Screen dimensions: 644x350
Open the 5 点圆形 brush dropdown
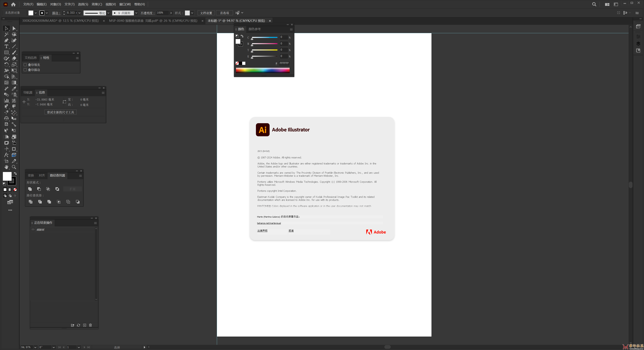pos(136,13)
